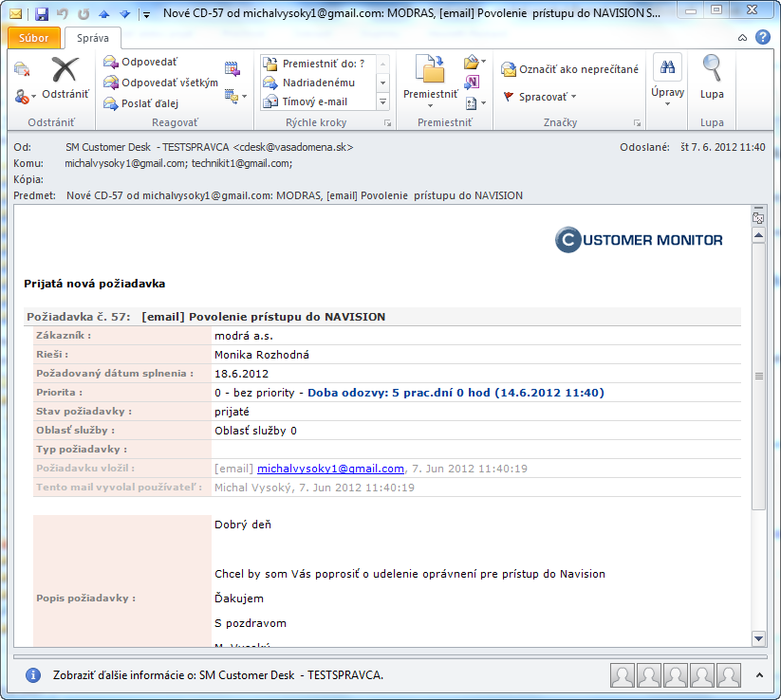
Task: Click sender SM Customer Desk address
Action: pos(209,147)
